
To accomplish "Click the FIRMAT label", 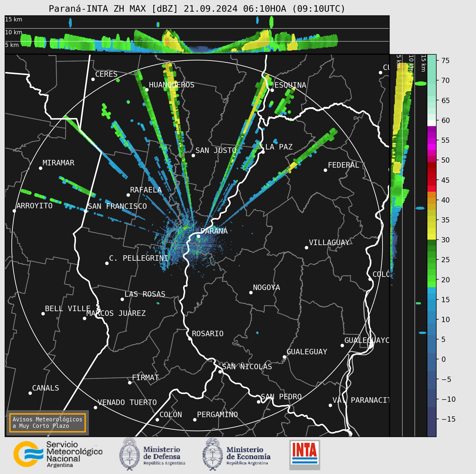I will 146,378.
